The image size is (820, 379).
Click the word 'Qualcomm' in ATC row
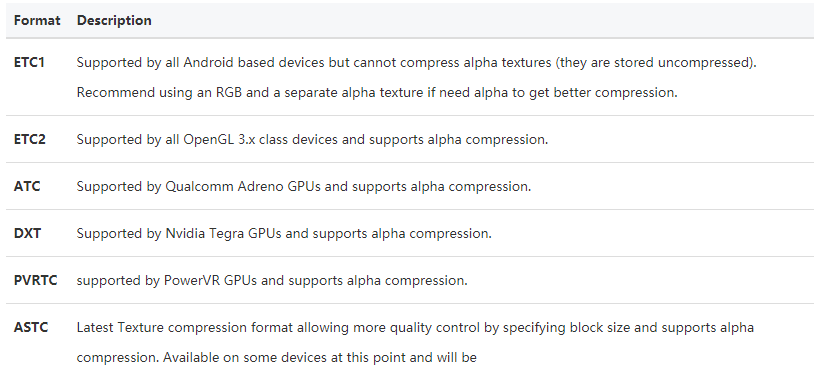pyautogui.click(x=200, y=187)
